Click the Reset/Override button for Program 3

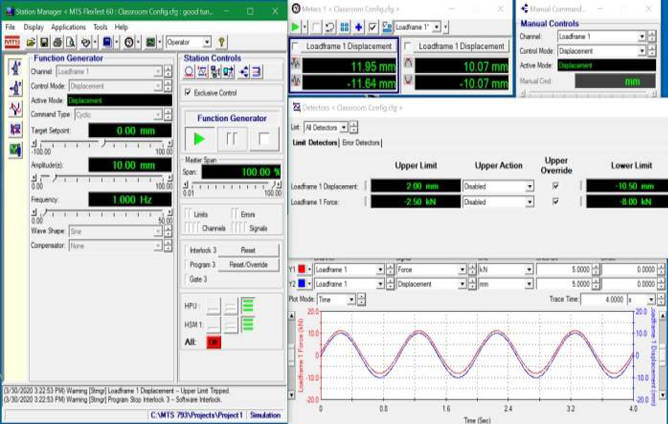248,264
